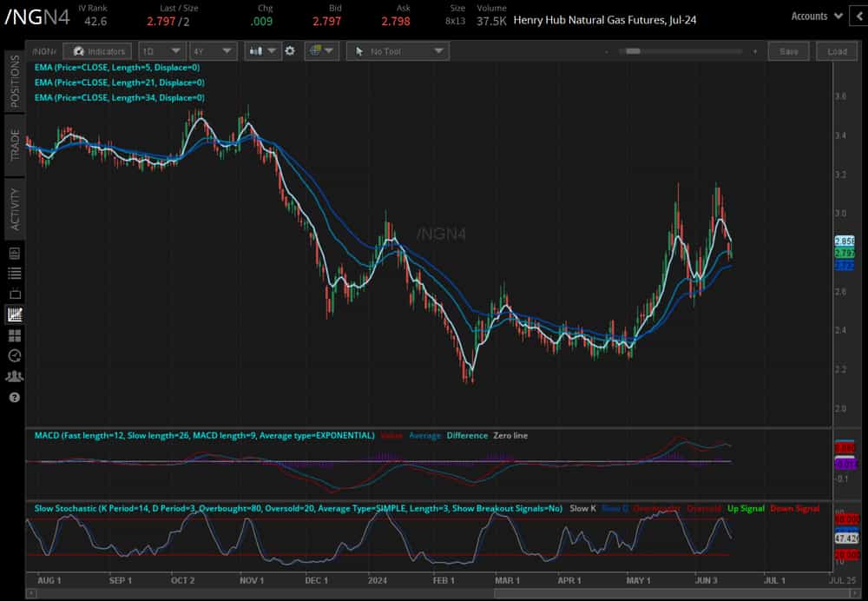Select the chart sidebar icon
Image resolution: width=868 pixels, height=601 pixels.
coord(14,314)
